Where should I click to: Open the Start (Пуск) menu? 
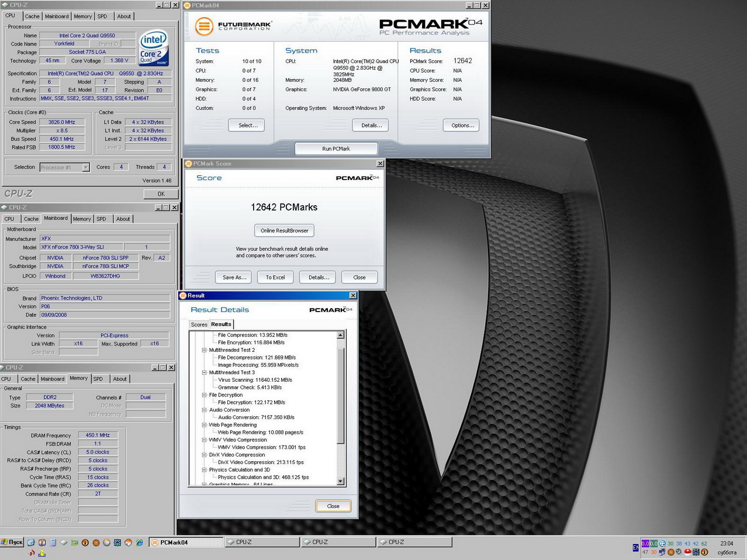click(x=12, y=542)
